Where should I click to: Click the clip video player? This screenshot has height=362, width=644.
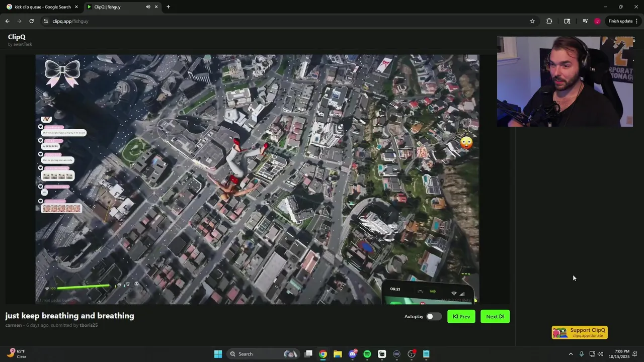point(257,179)
